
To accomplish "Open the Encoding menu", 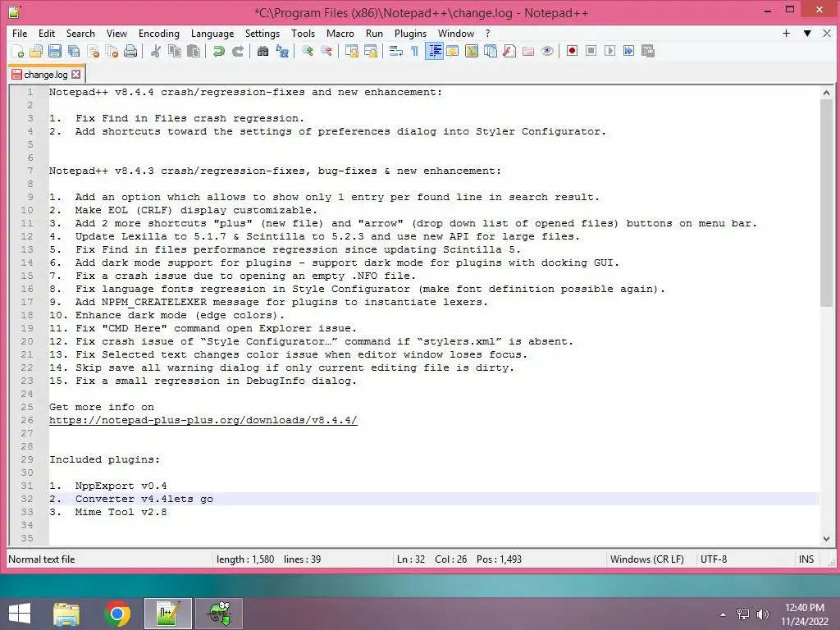I will coord(159,33).
